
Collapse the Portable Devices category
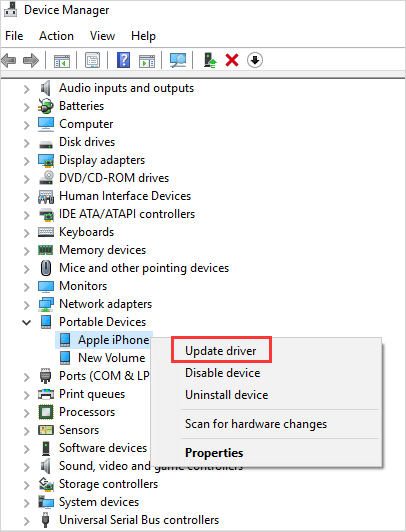point(26,322)
